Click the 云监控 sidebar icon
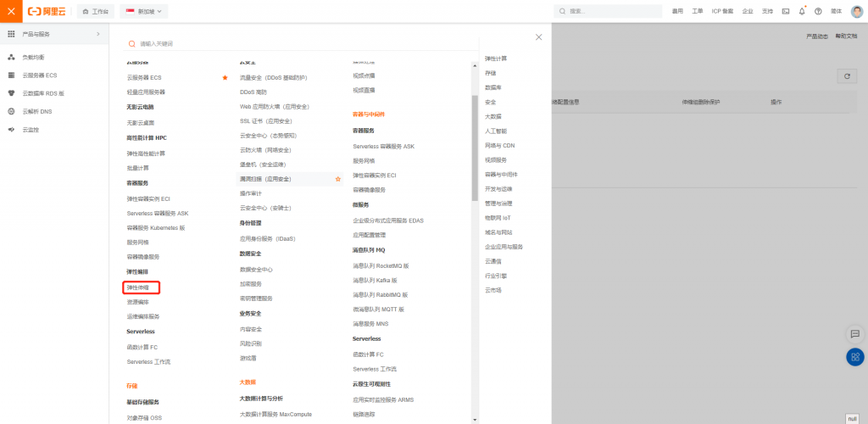Screen dimensions: 868x424 (x=11, y=130)
